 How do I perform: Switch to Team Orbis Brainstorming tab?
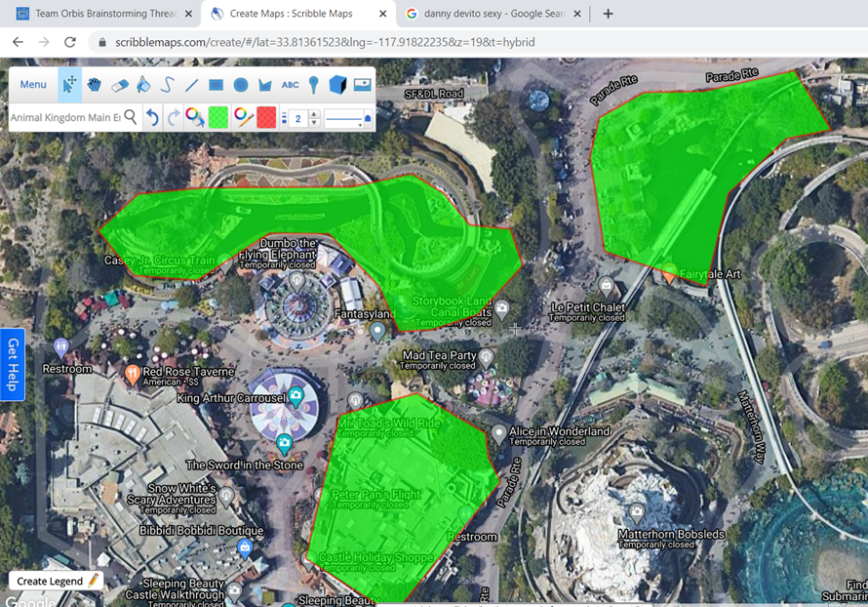102,14
